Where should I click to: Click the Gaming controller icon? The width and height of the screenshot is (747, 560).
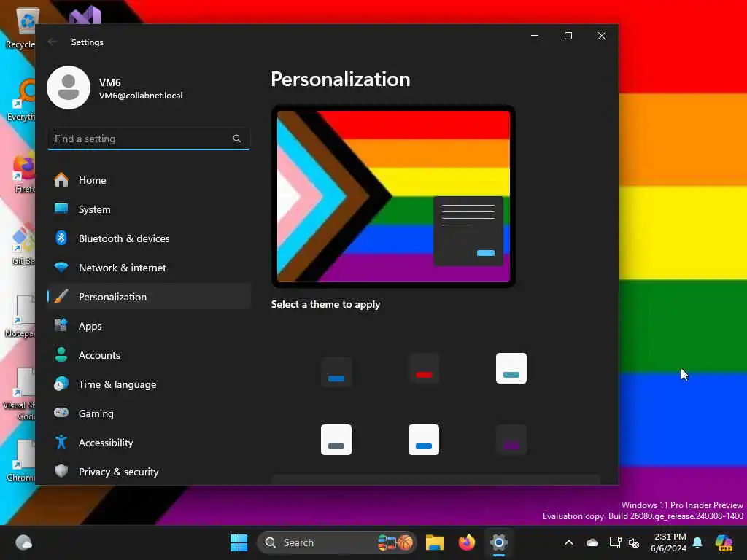[x=61, y=413]
